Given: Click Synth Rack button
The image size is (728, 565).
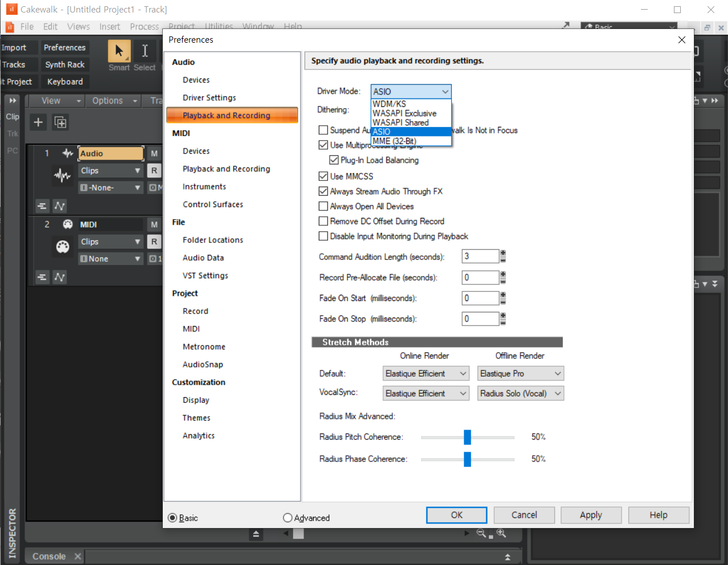Looking at the screenshot, I should click(x=65, y=65).
